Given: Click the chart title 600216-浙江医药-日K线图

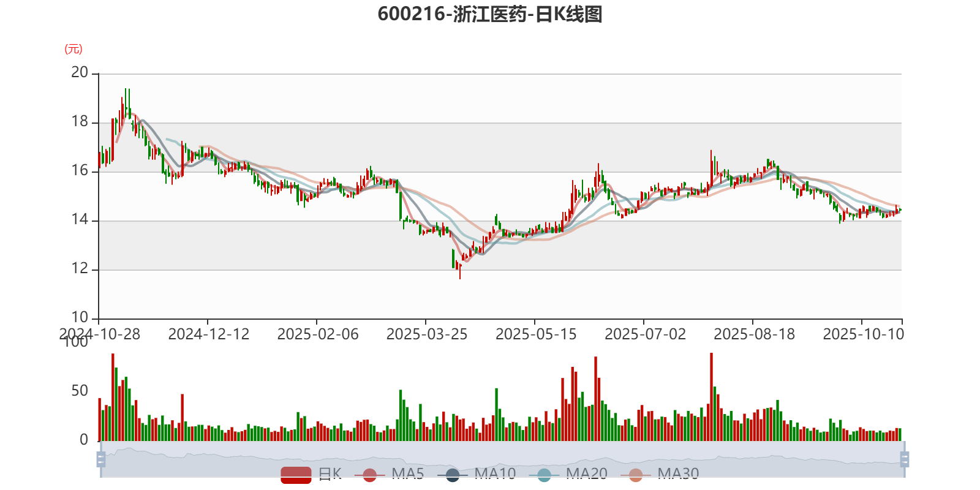Looking at the screenshot, I should tap(490, 13).
